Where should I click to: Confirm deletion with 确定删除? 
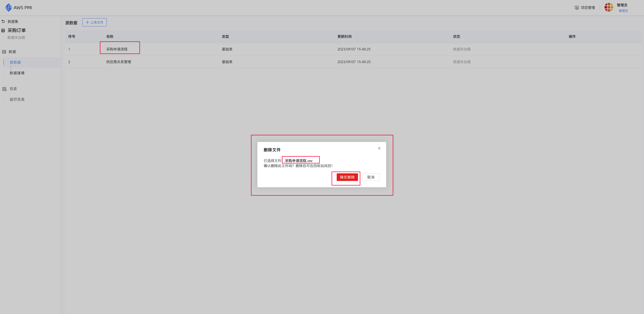[347, 177]
